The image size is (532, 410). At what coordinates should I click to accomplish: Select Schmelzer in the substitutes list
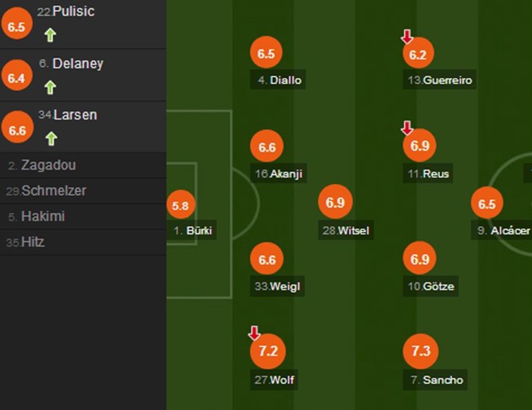pos(53,191)
